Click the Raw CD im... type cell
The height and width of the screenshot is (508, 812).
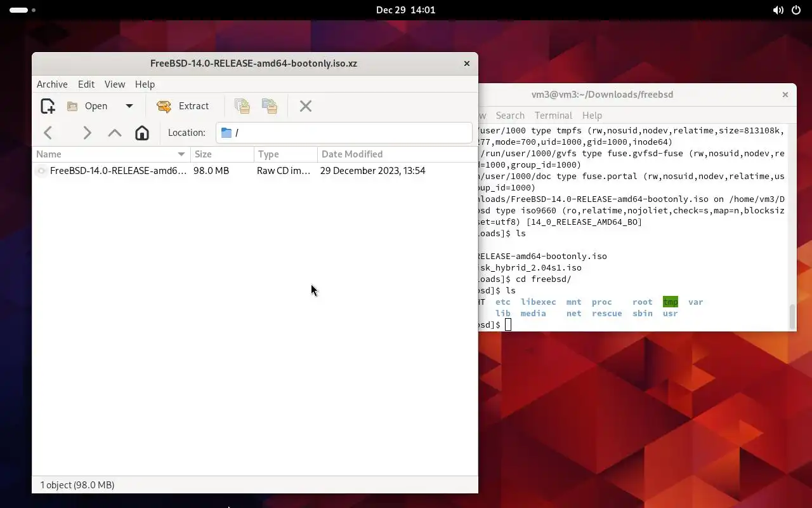coord(284,171)
